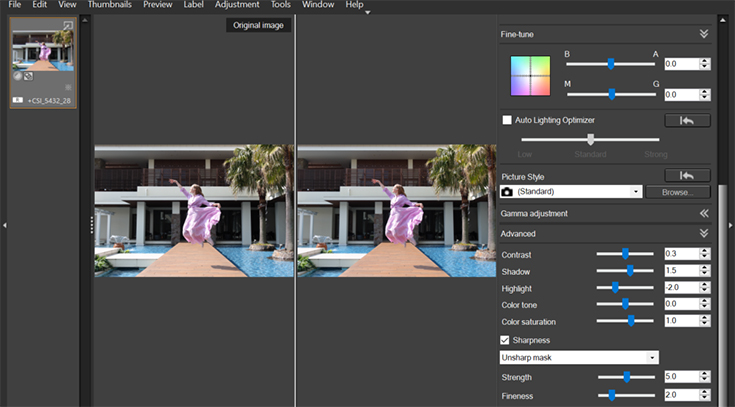
Task: Click the stepper arrows beside the Strength value
Action: (705, 377)
